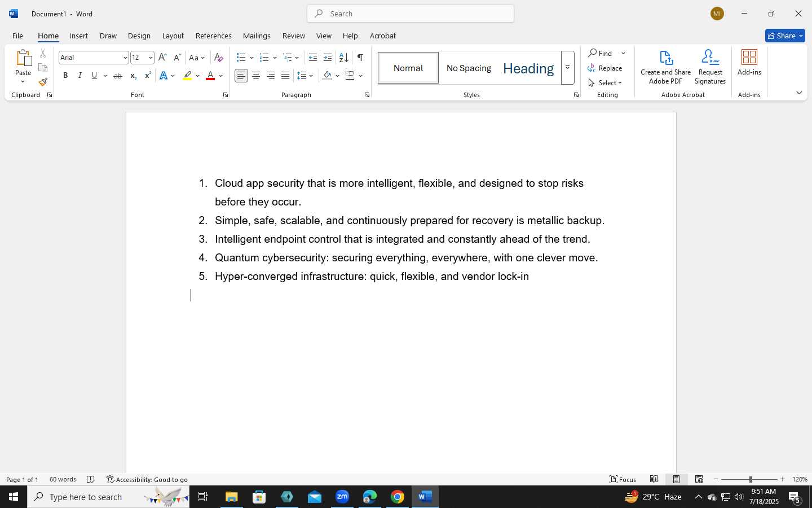
Task: Expand bullet list style options
Action: [251, 58]
